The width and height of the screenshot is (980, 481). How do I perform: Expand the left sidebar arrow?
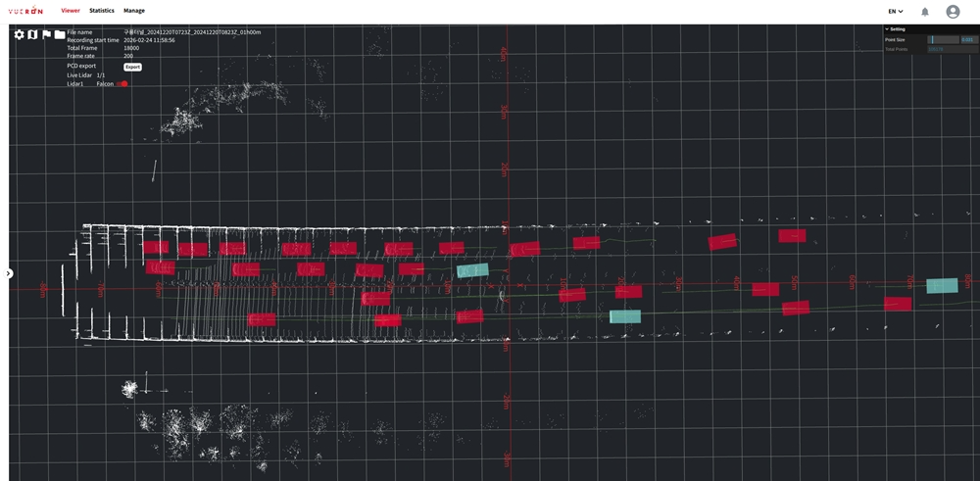9,274
